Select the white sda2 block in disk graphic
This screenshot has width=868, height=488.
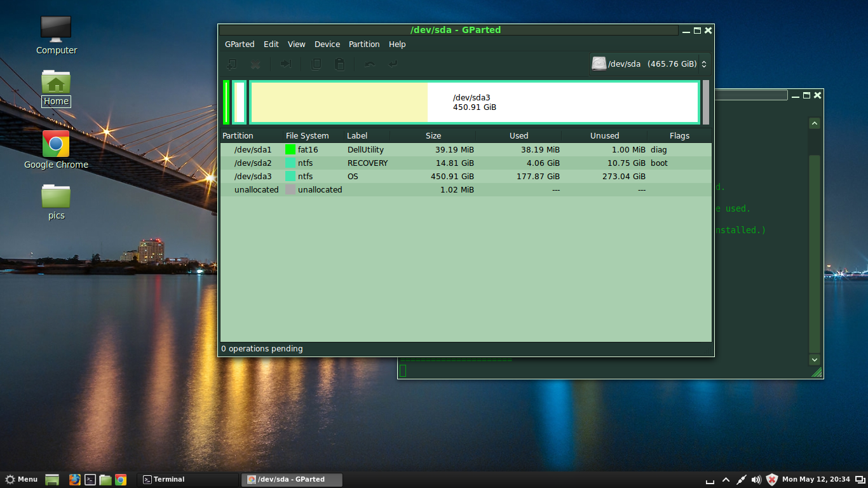(x=240, y=102)
